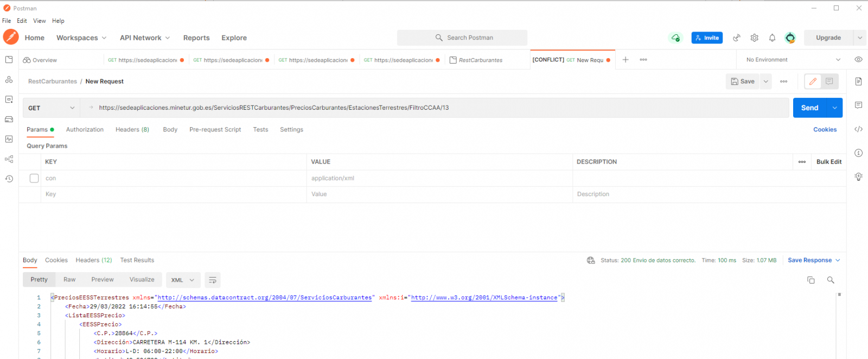Open the Save Response dropdown
Image resolution: width=868 pixels, height=359 pixels.
(x=814, y=261)
